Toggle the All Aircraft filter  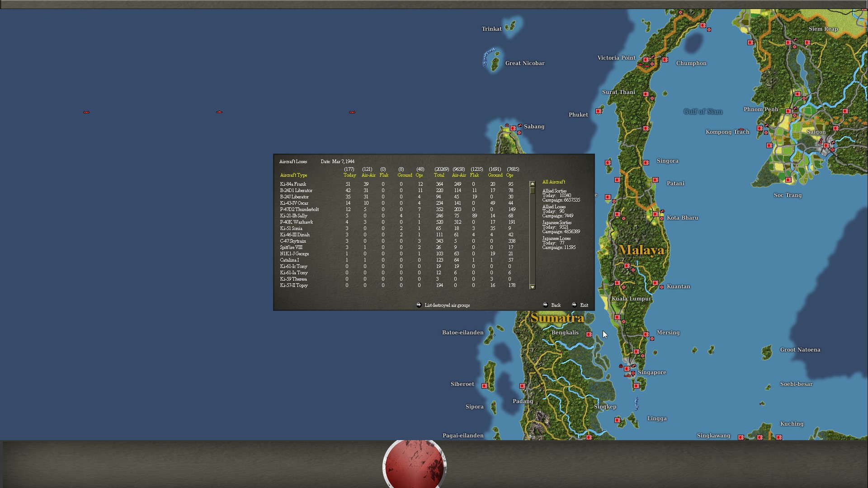tap(553, 182)
